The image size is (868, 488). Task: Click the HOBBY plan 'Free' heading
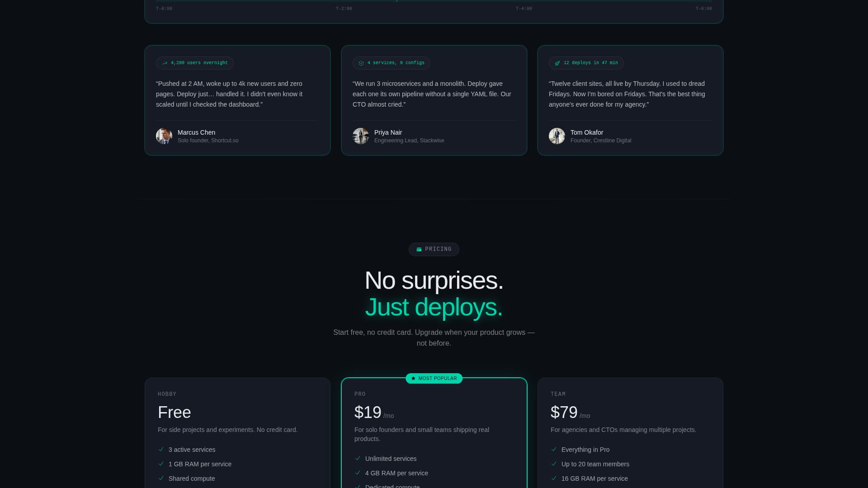click(x=174, y=412)
